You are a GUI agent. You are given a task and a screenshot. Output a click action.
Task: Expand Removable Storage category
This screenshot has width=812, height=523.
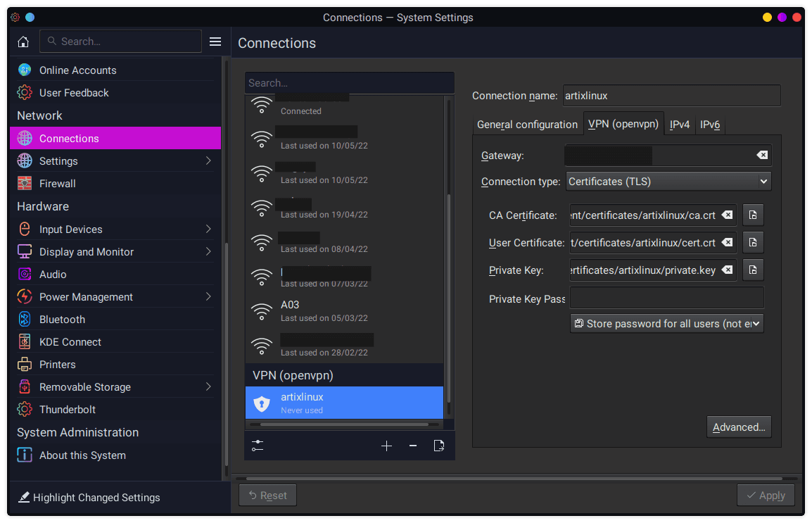pos(208,387)
